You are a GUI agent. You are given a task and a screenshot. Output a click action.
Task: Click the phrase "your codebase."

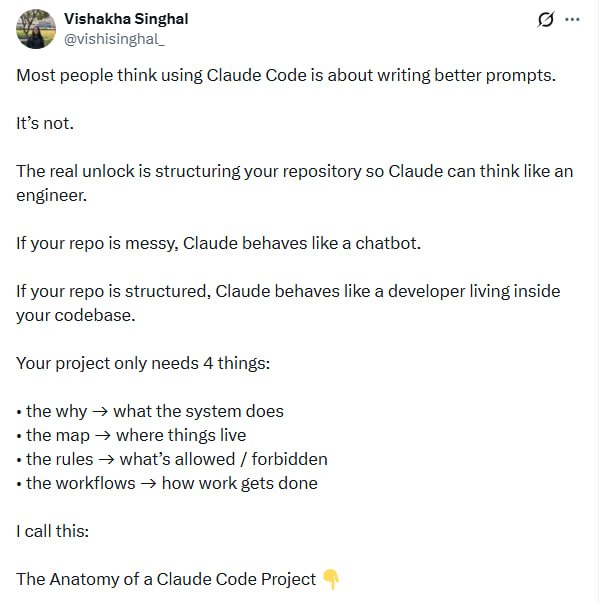(x=71, y=315)
